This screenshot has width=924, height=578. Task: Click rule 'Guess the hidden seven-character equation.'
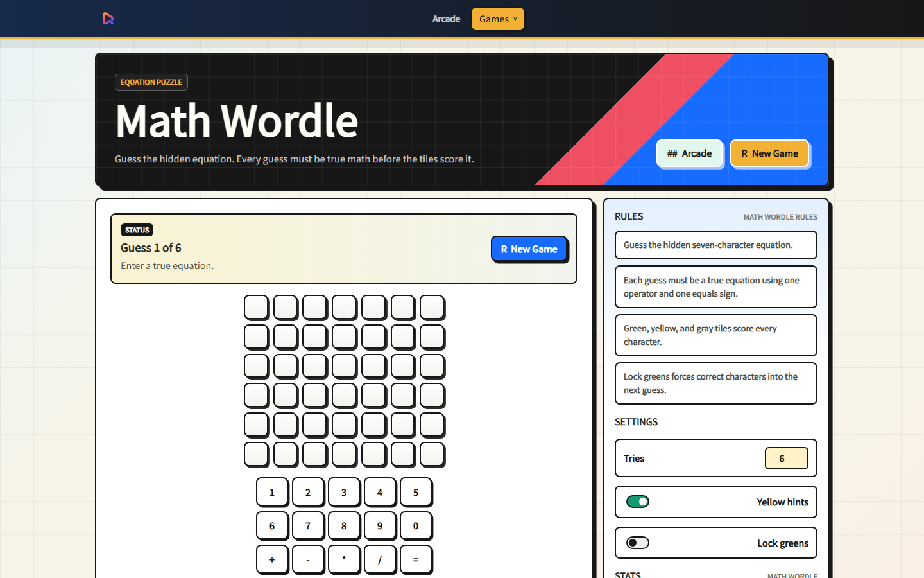716,245
